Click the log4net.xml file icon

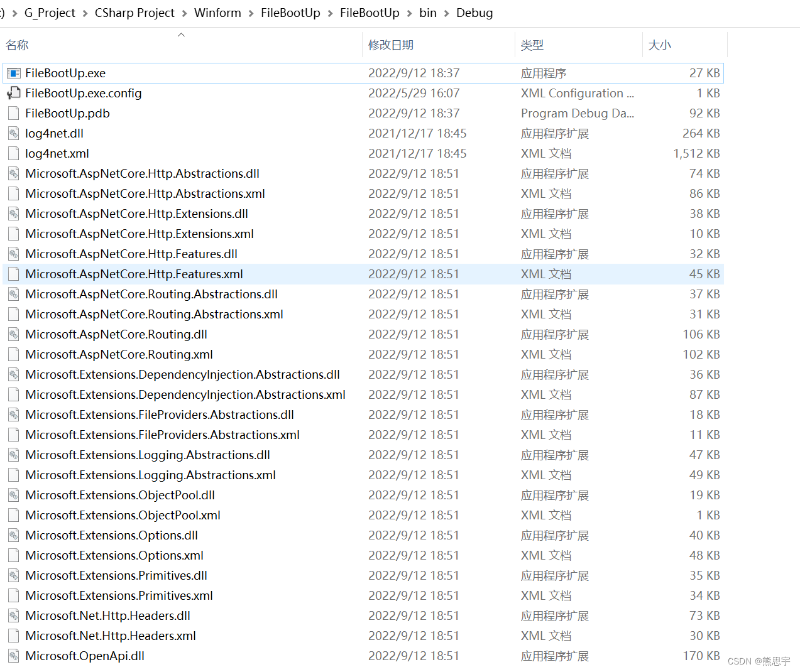click(13, 154)
